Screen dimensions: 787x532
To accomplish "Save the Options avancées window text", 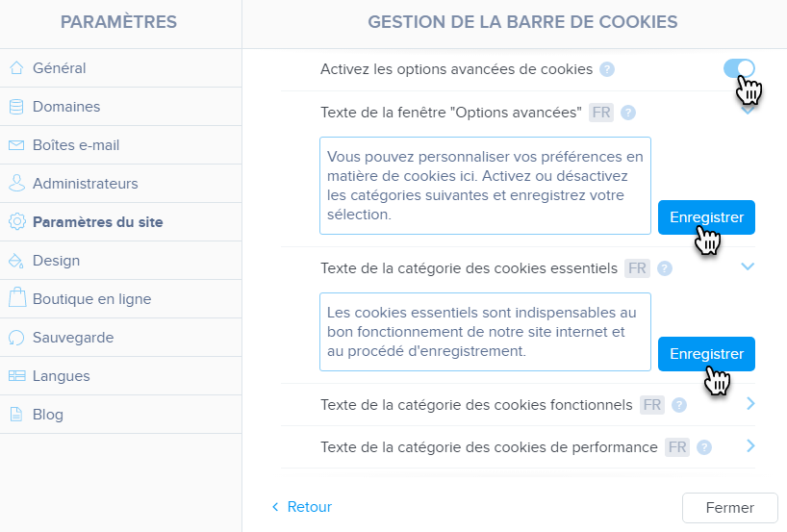I will (x=706, y=216).
